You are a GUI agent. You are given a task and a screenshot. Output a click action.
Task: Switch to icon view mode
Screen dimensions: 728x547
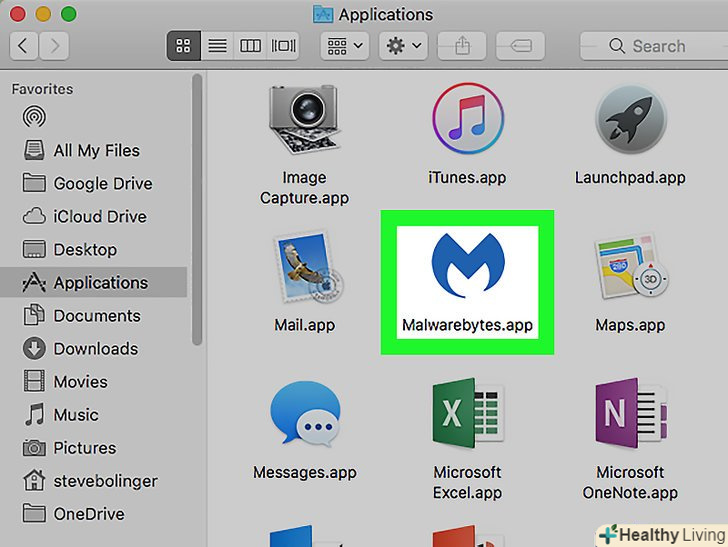[183, 46]
